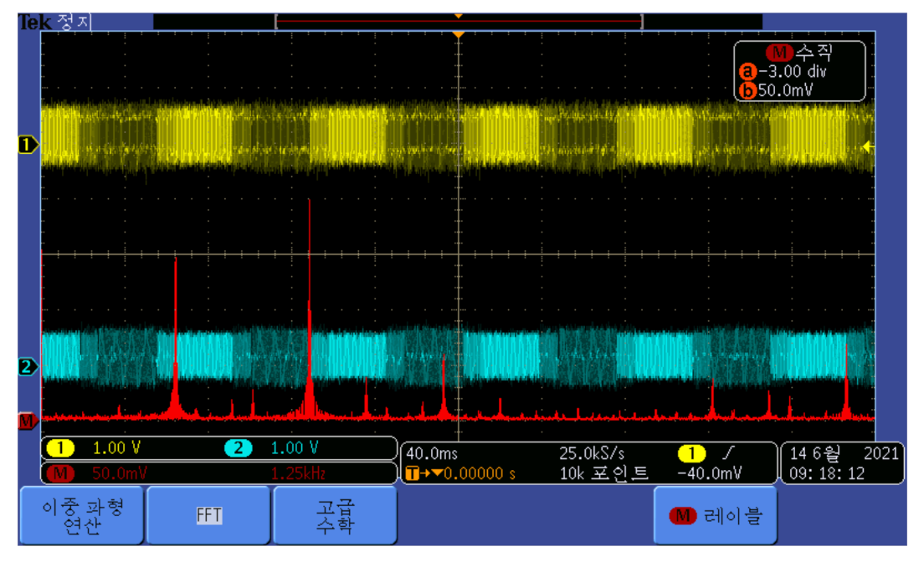This screenshot has height=562, width=924.
Task: Select the red M math waveform marker
Action: pyautogui.click(x=28, y=420)
